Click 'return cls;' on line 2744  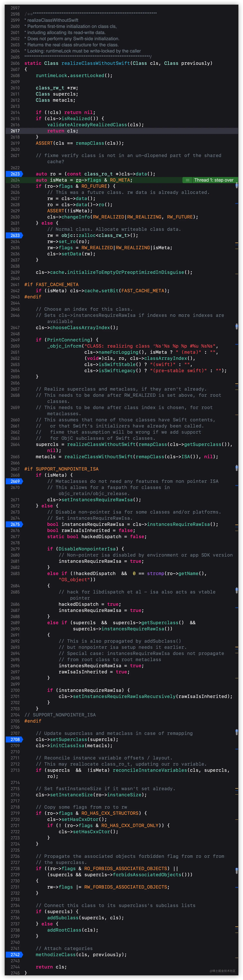point(51,967)
